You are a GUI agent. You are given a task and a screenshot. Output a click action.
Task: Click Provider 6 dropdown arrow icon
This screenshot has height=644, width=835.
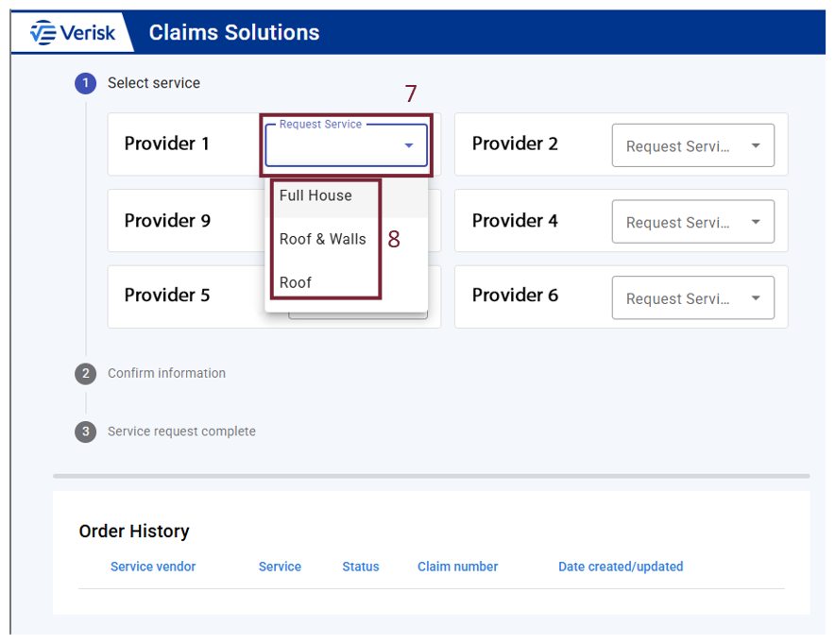[x=756, y=299]
